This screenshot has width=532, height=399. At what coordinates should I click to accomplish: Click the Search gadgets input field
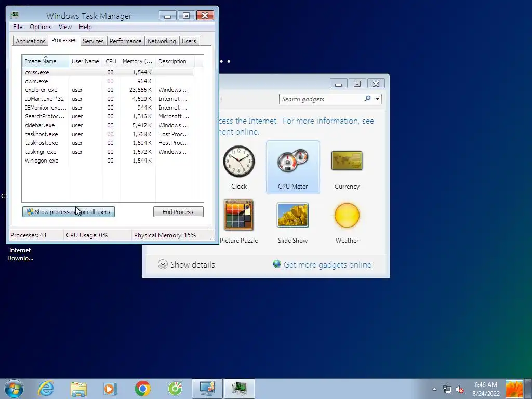point(321,99)
